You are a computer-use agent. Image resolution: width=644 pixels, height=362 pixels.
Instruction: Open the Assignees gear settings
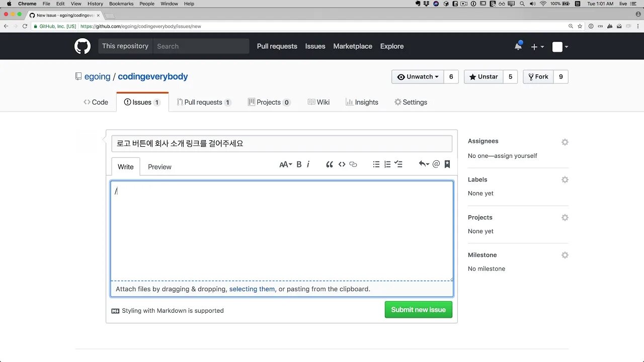pyautogui.click(x=565, y=142)
